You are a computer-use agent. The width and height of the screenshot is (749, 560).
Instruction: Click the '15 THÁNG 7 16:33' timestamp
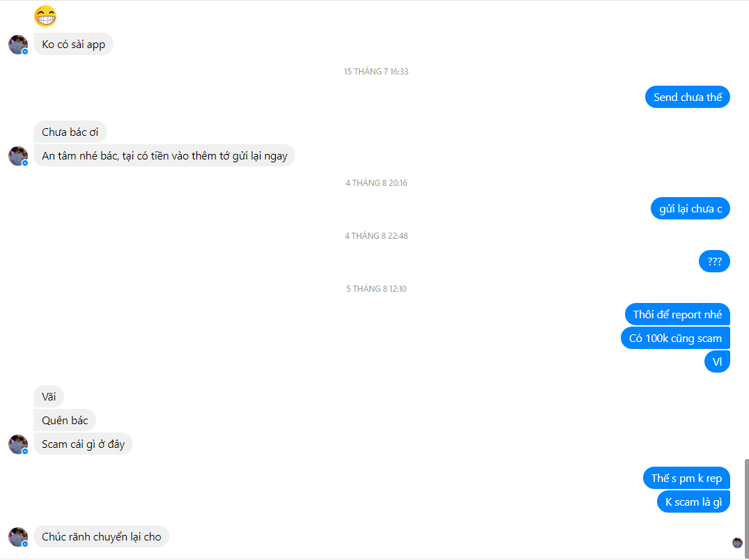tap(376, 72)
